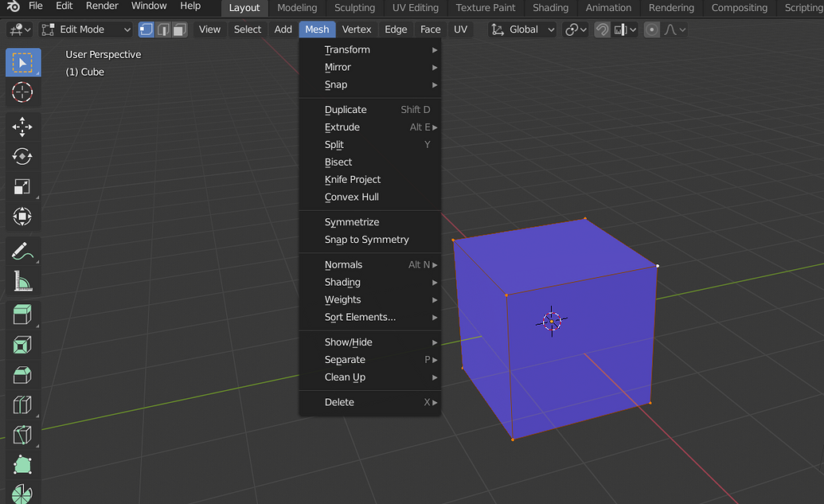Toggle snapping with the magnet icon
This screenshot has width=824, height=504.
click(x=602, y=29)
